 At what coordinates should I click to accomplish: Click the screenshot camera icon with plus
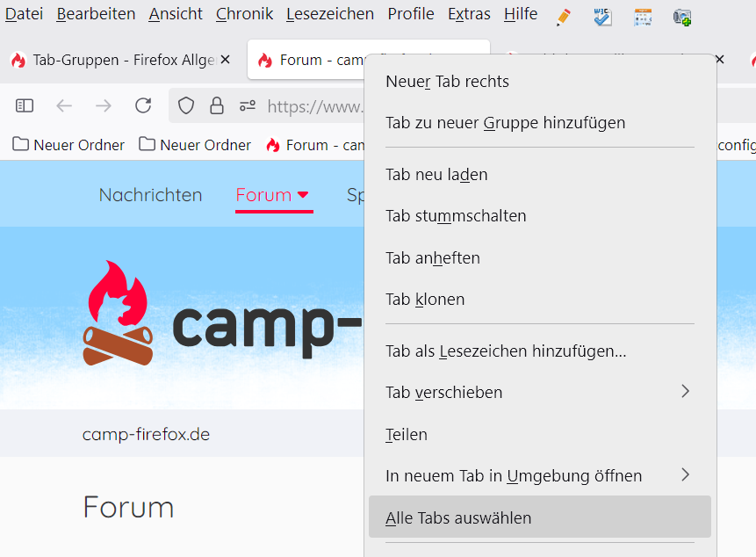click(682, 18)
